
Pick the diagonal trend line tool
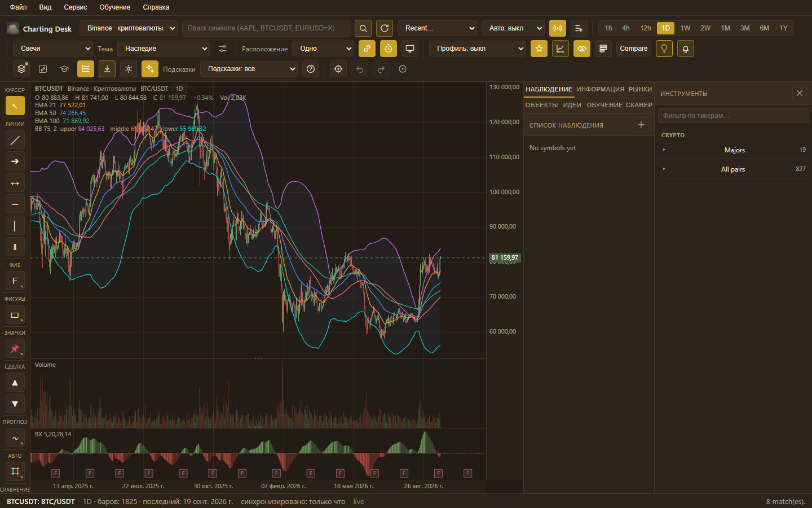coord(15,140)
